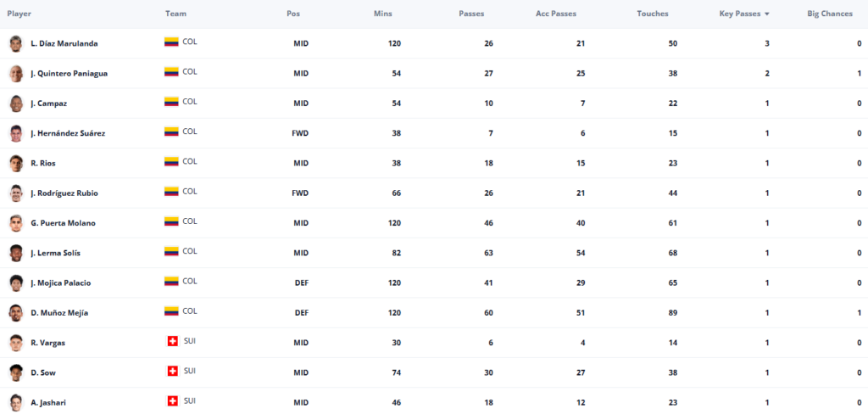Open the J. Rodríguez Rubio player link

[x=64, y=193]
